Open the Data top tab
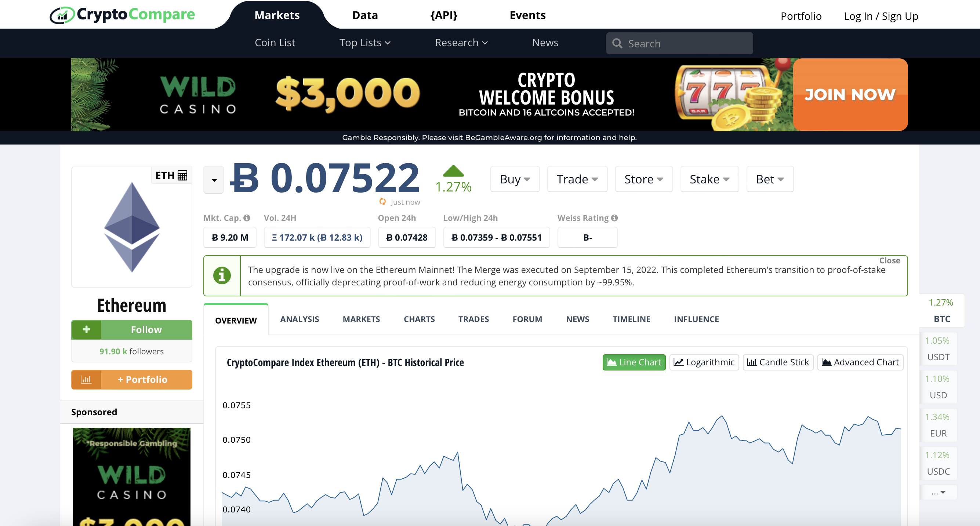Viewport: 980px width, 526px height. 365,15
